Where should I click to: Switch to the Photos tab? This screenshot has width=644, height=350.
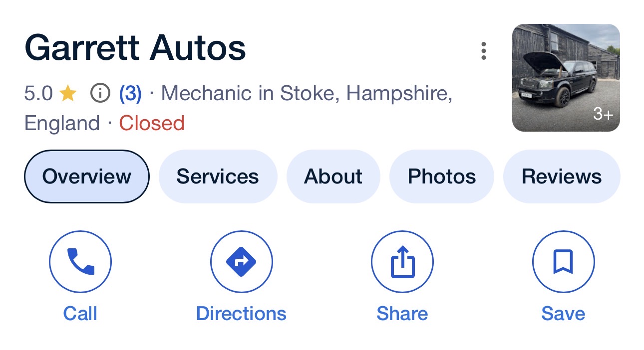click(441, 176)
